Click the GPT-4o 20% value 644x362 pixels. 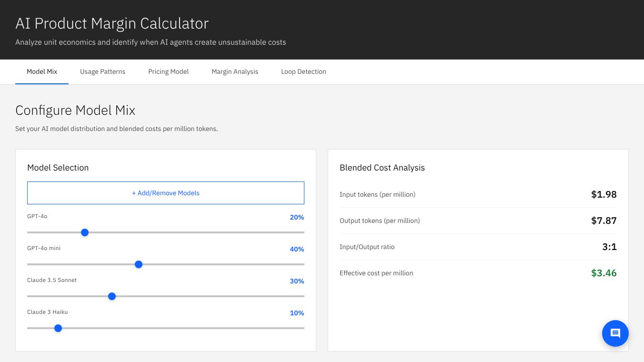click(297, 217)
